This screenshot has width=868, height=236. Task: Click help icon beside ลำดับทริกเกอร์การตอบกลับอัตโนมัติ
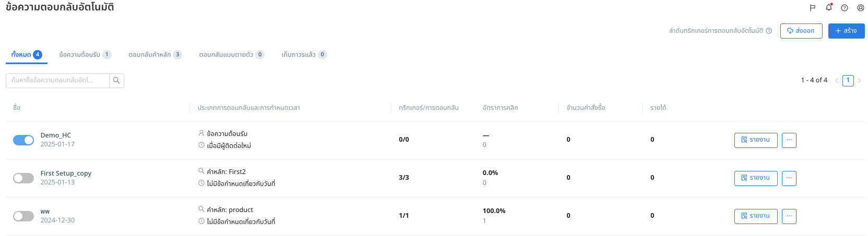pyautogui.click(x=769, y=31)
